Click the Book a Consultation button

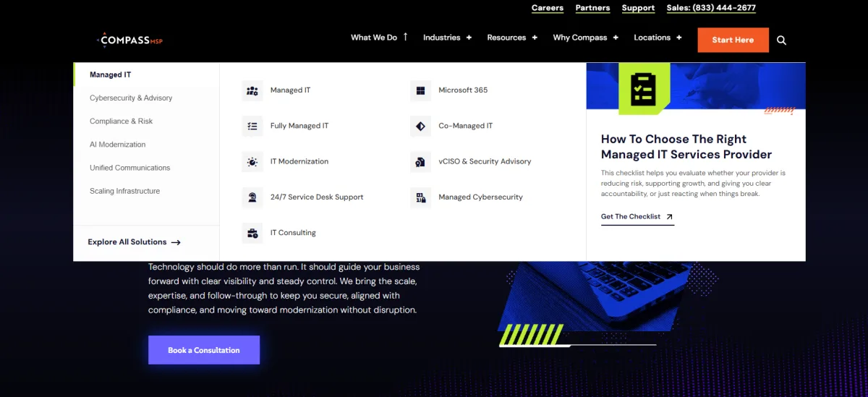pyautogui.click(x=204, y=350)
